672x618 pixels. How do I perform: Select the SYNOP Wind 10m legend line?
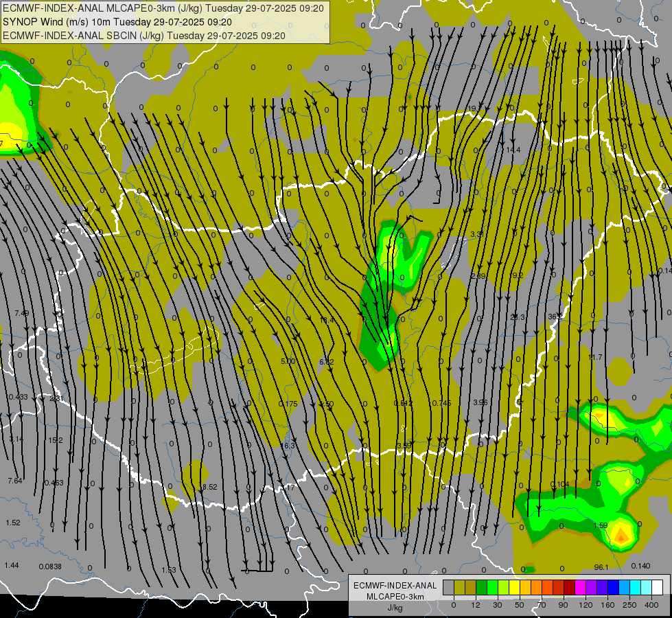tap(117, 22)
